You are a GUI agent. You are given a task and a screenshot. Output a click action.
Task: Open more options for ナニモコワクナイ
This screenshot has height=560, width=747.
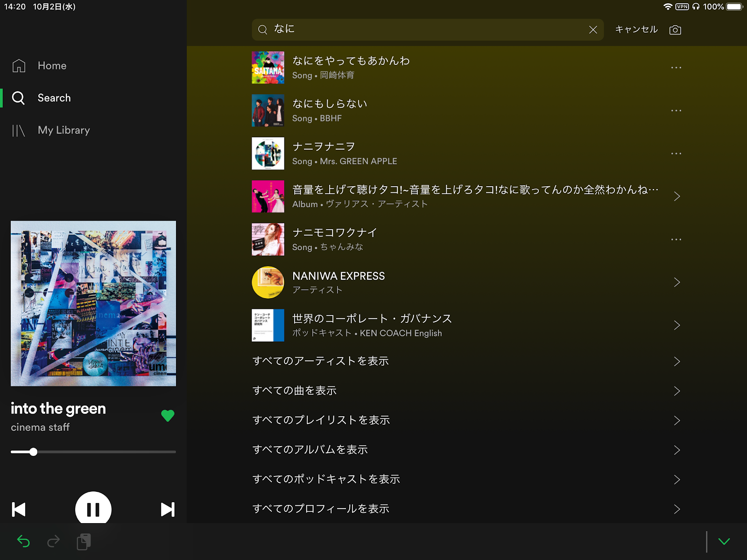(676, 239)
